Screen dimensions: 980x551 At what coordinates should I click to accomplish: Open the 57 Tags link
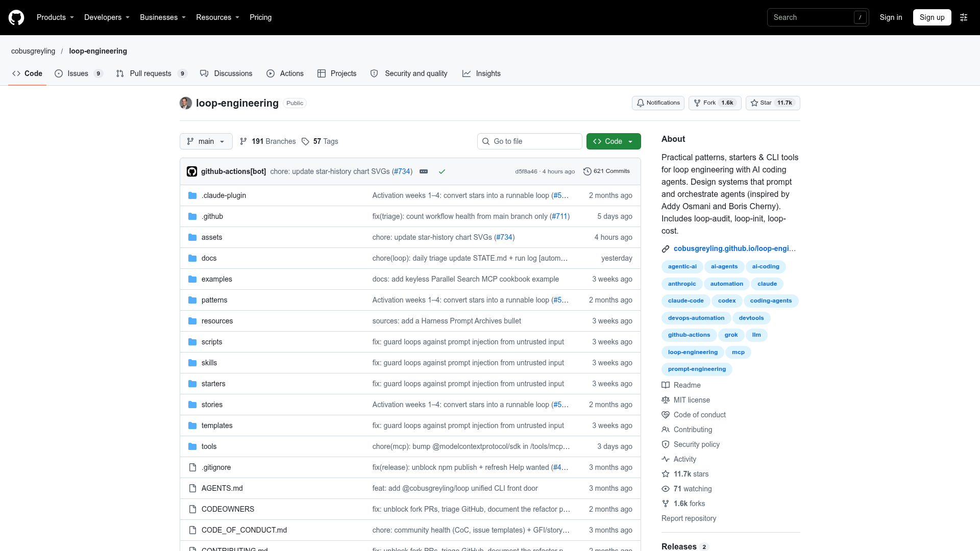[x=320, y=141]
